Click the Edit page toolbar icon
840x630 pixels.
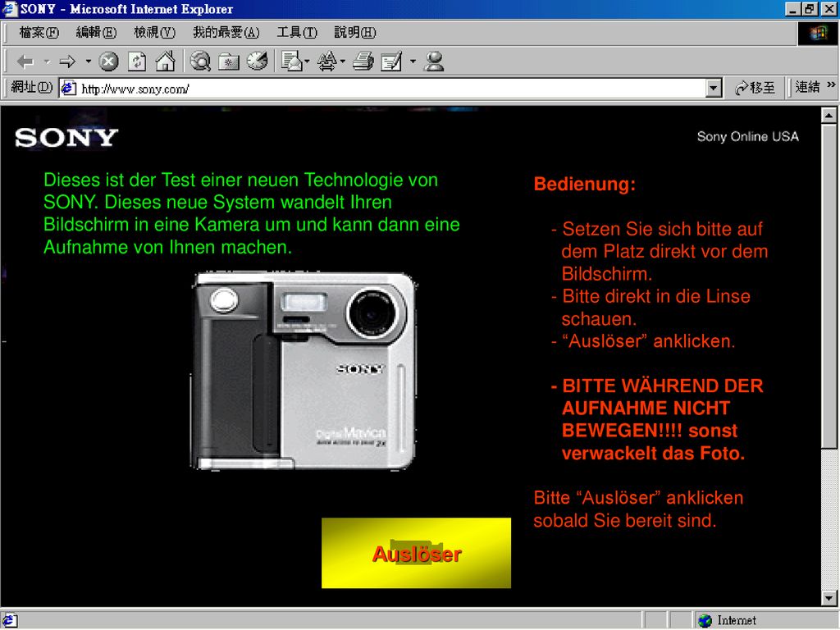(391, 62)
